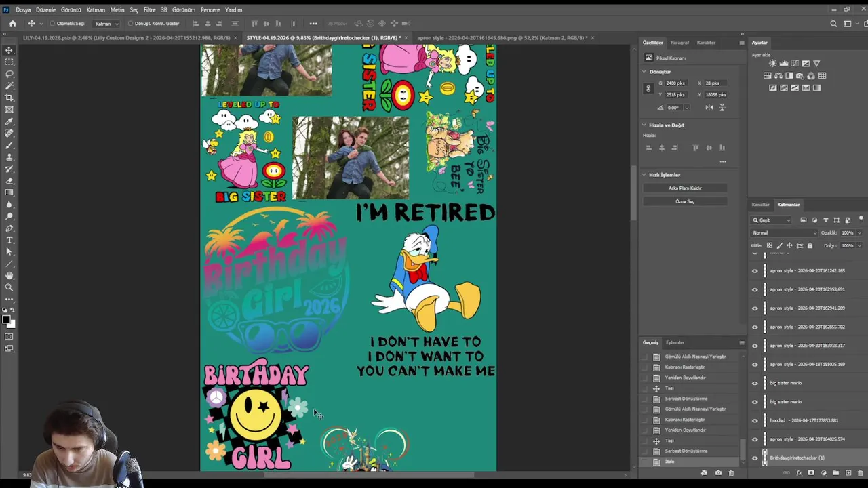Viewport: 868px width, 488px height.
Task: Select the Eraser tool
Action: tap(9, 180)
